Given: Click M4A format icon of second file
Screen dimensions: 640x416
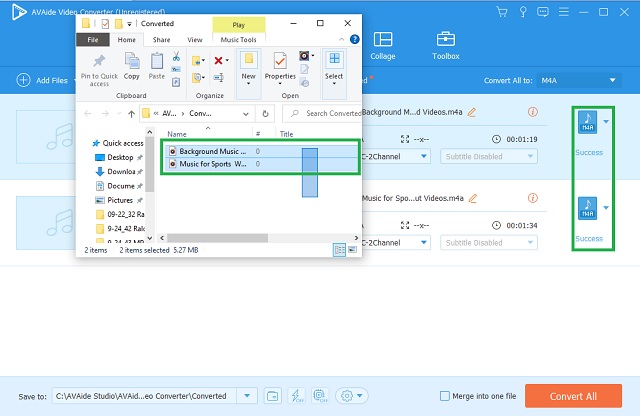Looking at the screenshot, I should pos(587,208).
